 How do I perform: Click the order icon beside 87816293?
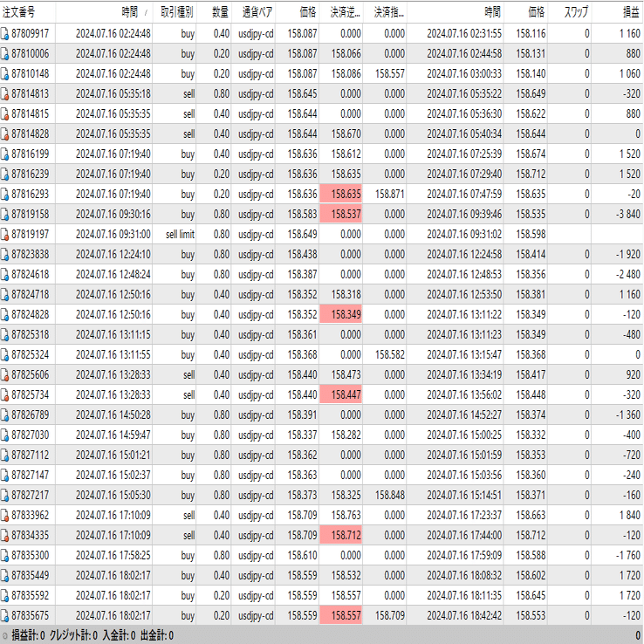pyautogui.click(x=4, y=195)
